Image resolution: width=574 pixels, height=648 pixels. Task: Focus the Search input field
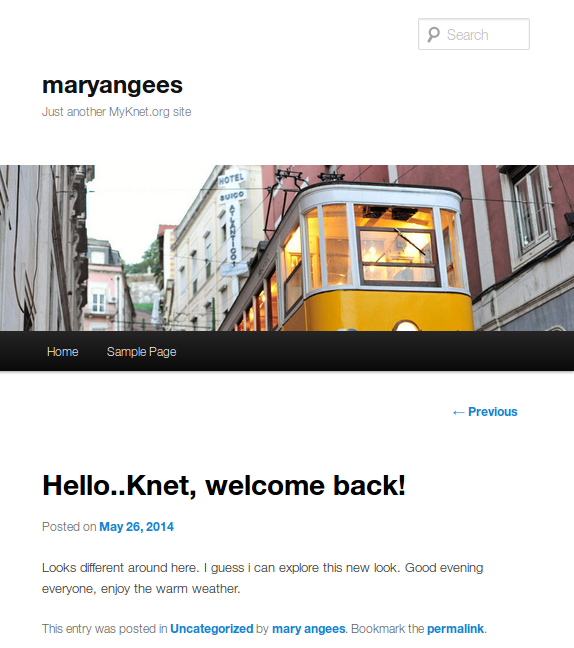click(474, 34)
